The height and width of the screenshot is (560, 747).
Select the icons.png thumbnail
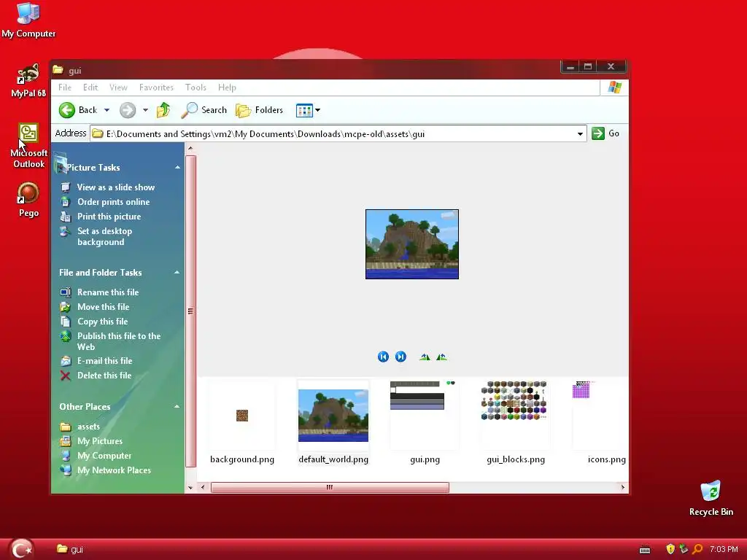tap(600, 422)
